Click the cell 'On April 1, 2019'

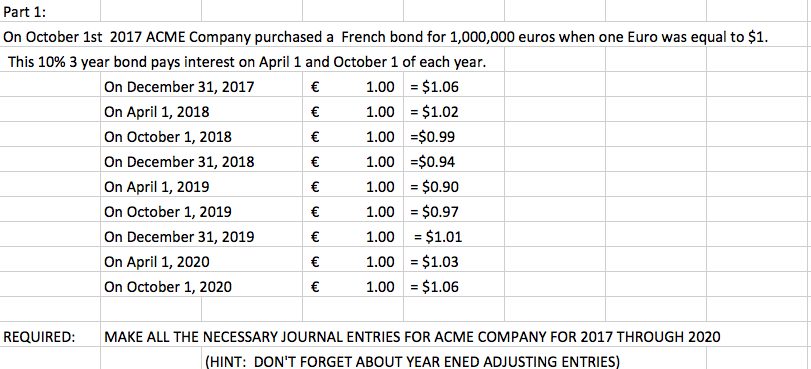pyautogui.click(x=157, y=187)
